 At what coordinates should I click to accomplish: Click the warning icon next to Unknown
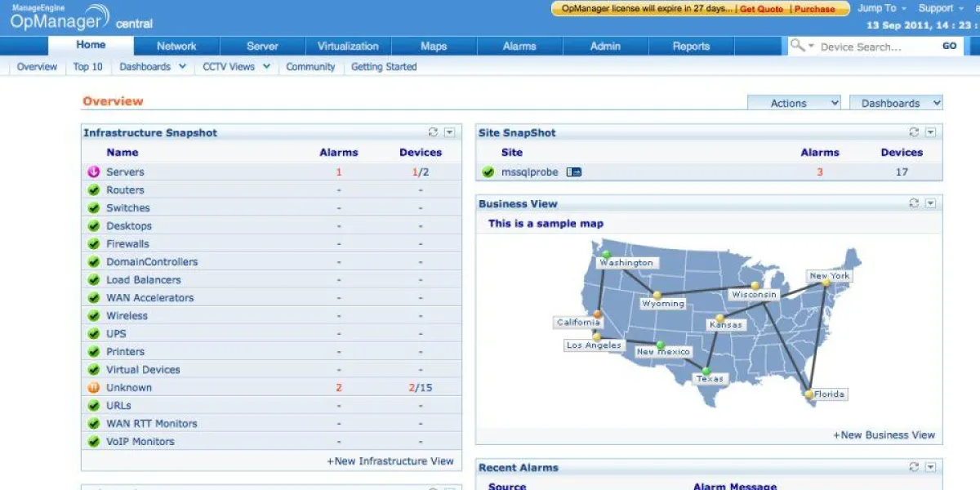point(93,387)
